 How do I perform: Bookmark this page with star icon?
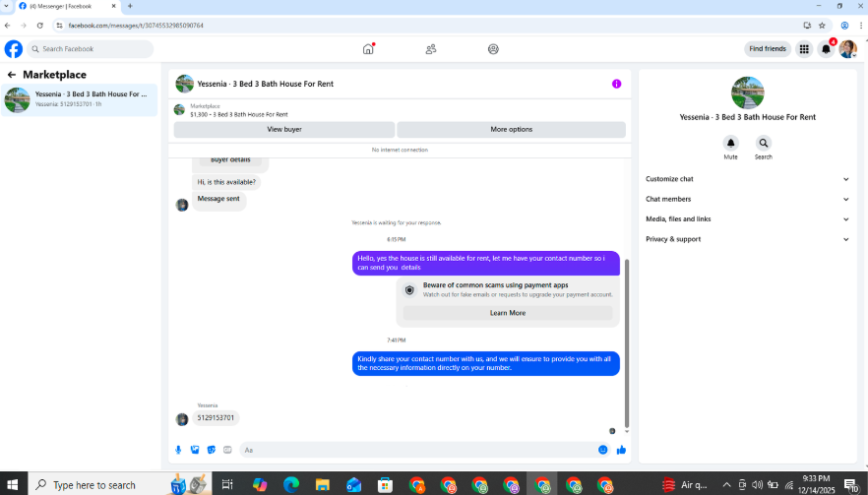[822, 26]
